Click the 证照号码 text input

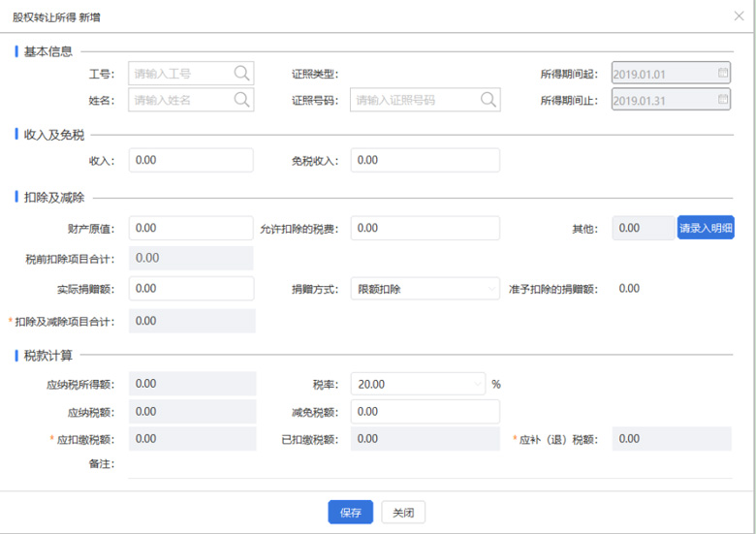pos(412,99)
